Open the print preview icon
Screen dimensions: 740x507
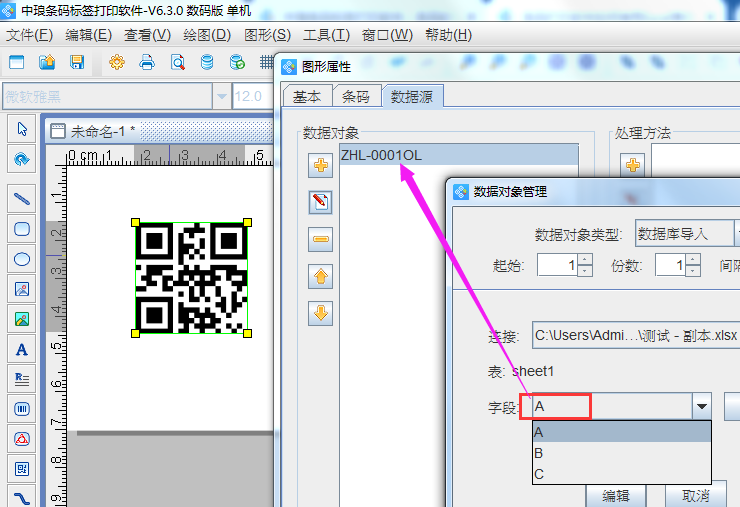177,62
